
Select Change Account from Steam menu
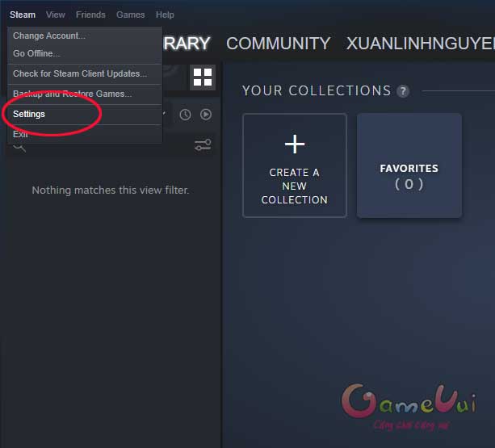pyautogui.click(x=49, y=36)
